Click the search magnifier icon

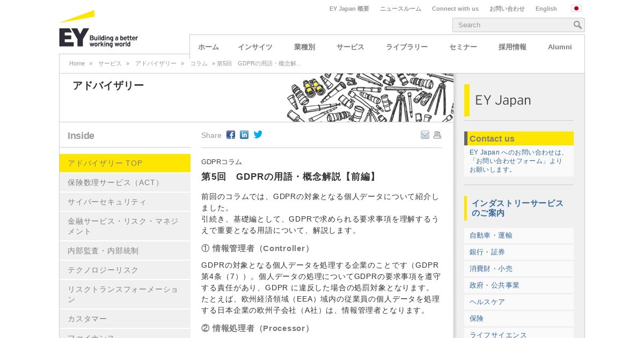coord(577,25)
